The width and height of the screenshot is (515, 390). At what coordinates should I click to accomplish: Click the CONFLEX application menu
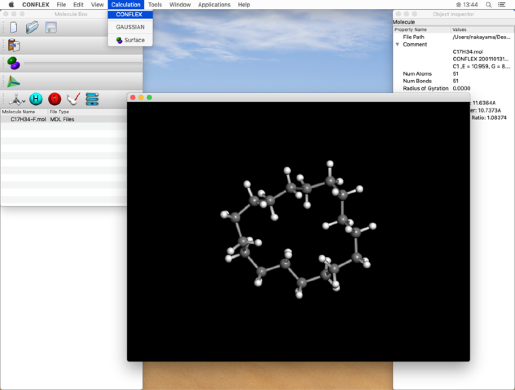pos(36,5)
